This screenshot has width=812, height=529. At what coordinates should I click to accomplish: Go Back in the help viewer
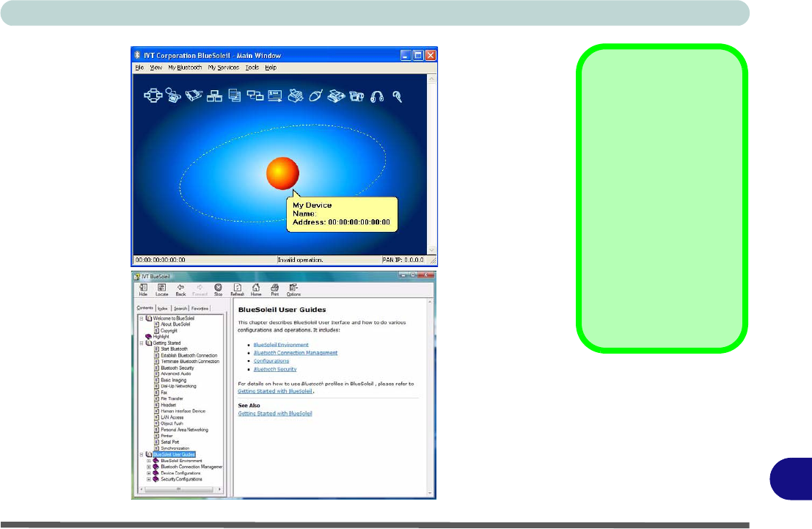180,290
